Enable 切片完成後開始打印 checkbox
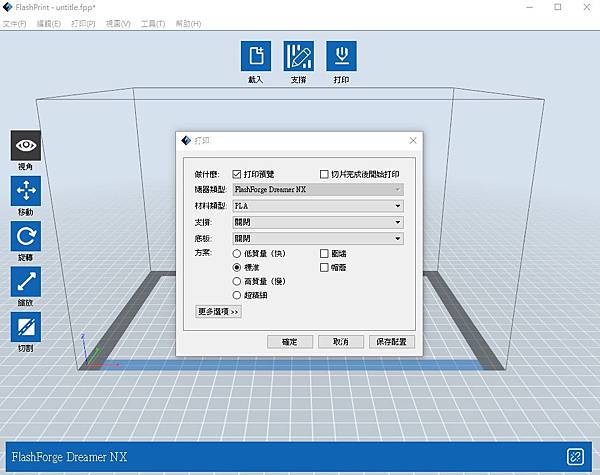This screenshot has height=475, width=600. click(x=323, y=173)
